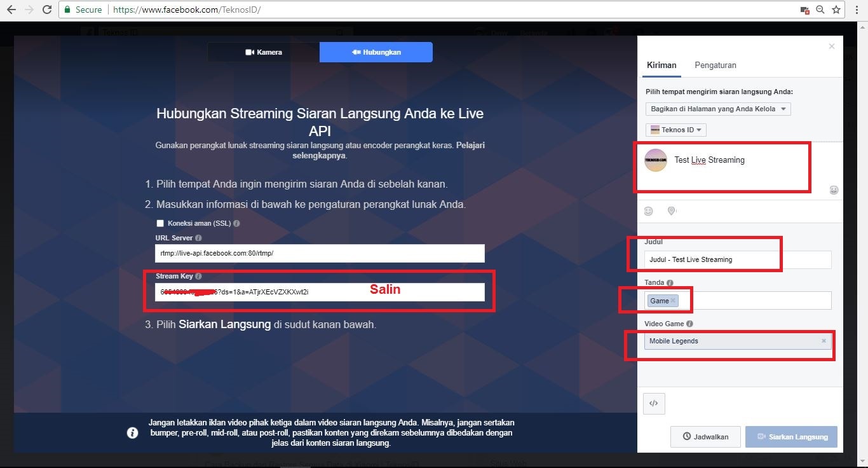Go back using browser back arrow
This screenshot has width=868, height=468.
(x=11, y=10)
